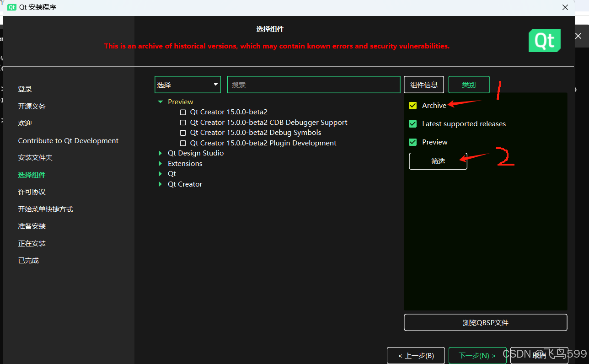This screenshot has height=364, width=589.
Task: Select the 开始菜单快捷方式 step
Action: (46, 209)
